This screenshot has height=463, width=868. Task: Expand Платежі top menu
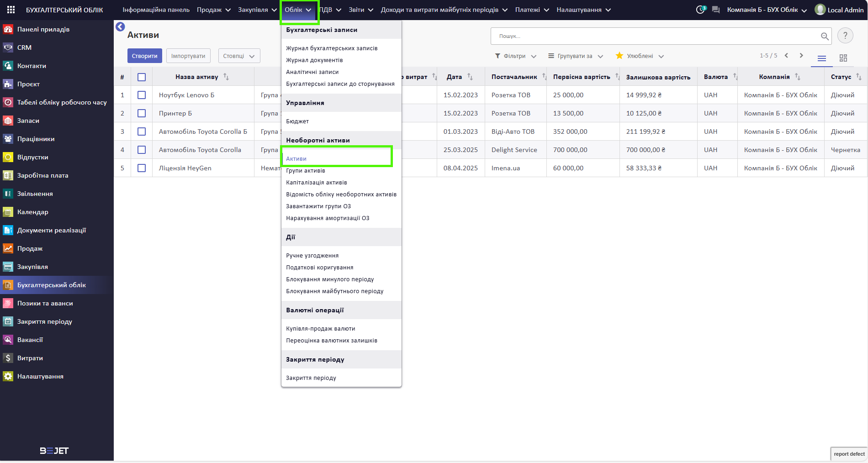click(x=532, y=10)
